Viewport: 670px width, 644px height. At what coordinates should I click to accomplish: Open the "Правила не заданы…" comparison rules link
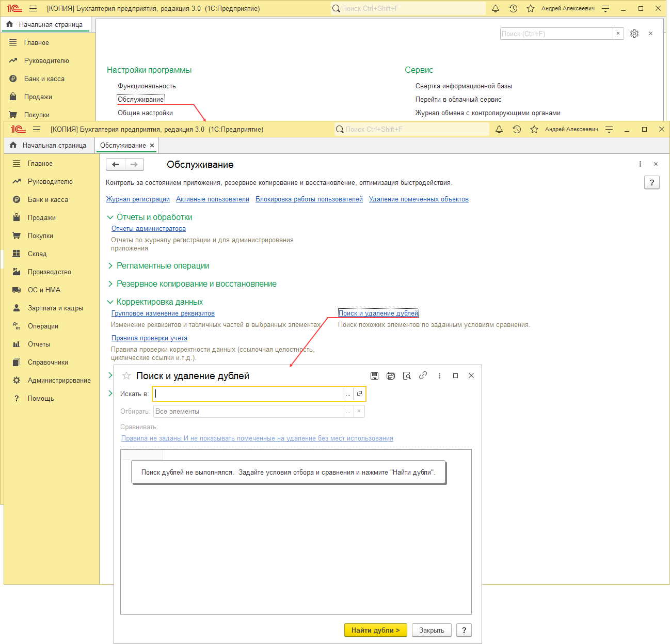[x=257, y=438]
